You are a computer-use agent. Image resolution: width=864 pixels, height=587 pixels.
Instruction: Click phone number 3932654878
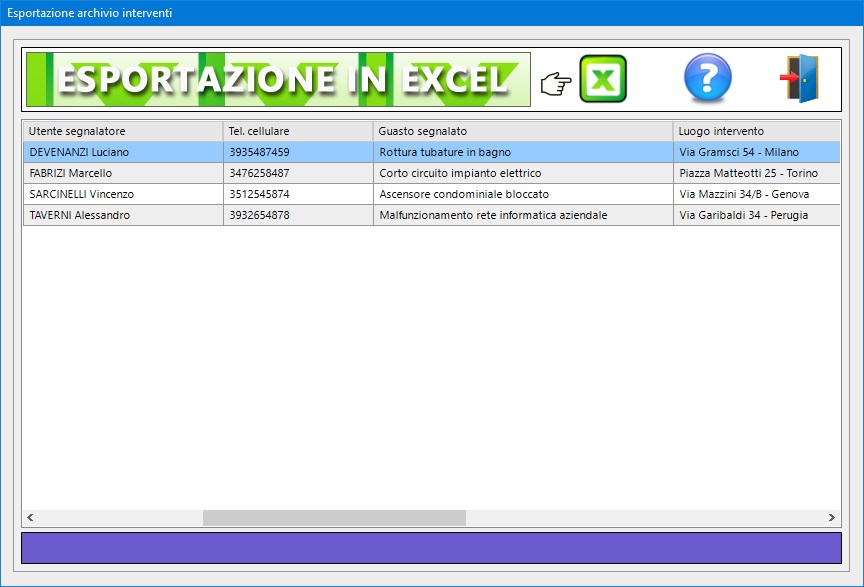pyautogui.click(x=298, y=215)
